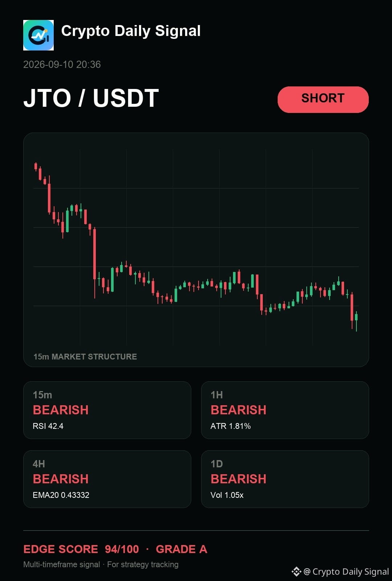Click the 2026-09-10 20:36 timestamp
The width and height of the screenshot is (392, 581).
(x=62, y=65)
